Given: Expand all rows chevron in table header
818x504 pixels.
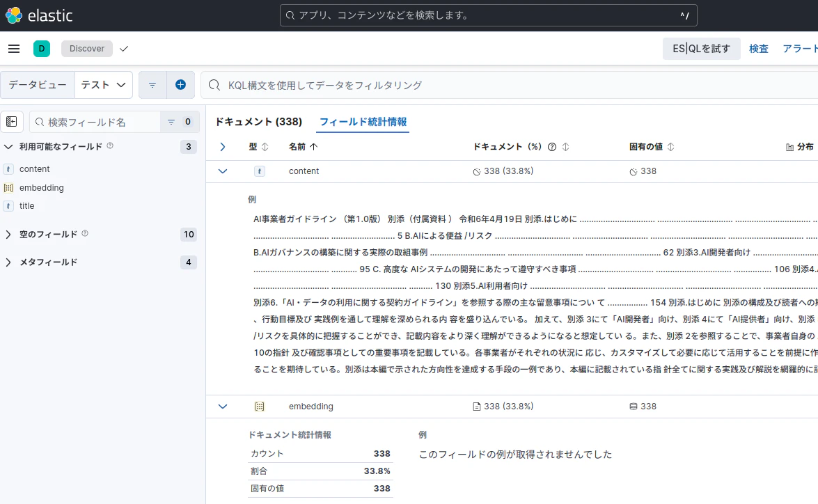Looking at the screenshot, I should tap(223, 147).
